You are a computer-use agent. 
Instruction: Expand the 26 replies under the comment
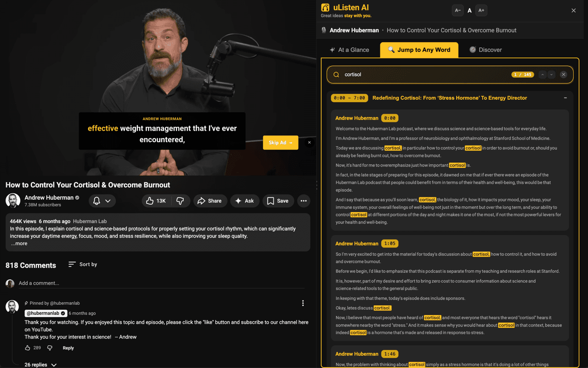pyautogui.click(x=40, y=364)
